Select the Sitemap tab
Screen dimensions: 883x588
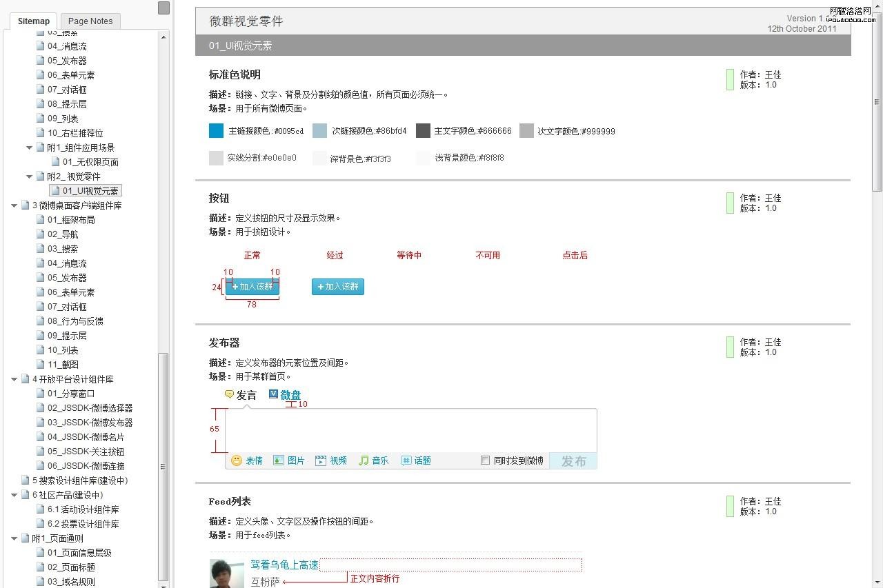point(33,21)
